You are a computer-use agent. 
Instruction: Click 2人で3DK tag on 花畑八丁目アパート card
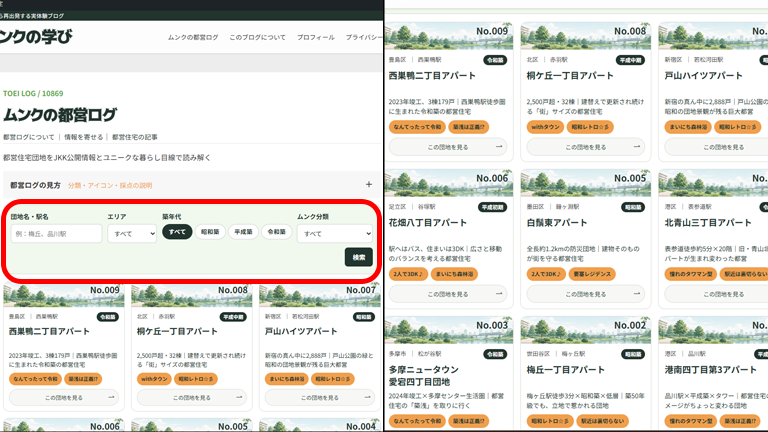408,274
